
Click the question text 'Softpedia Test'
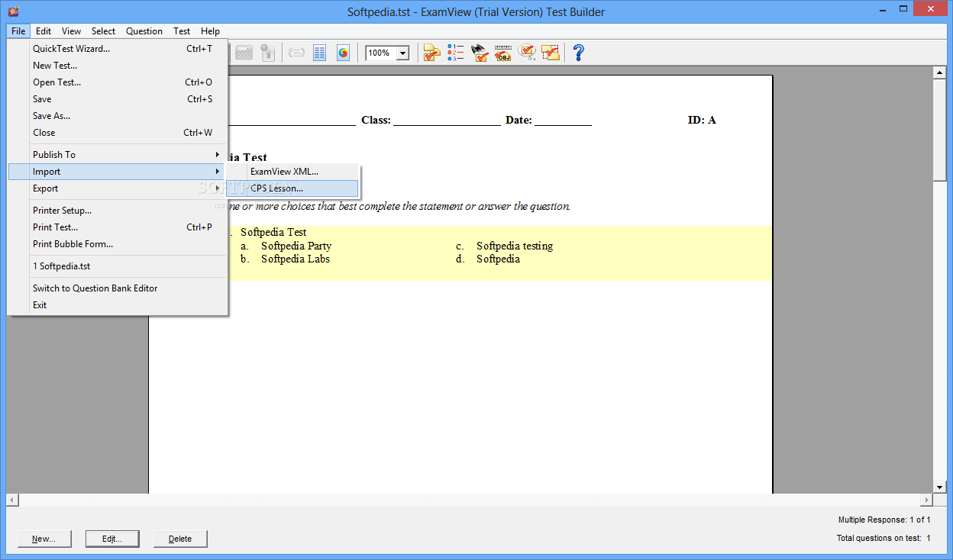[273, 232]
